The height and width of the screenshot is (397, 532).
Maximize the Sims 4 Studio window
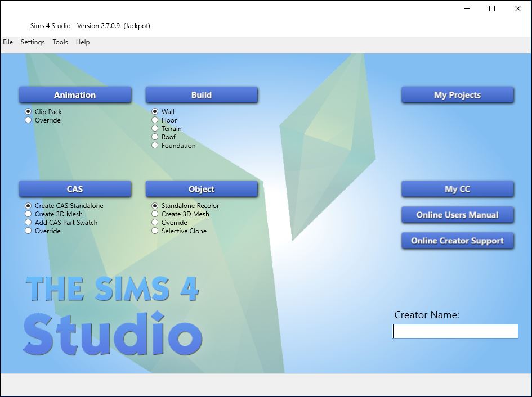tap(492, 8)
